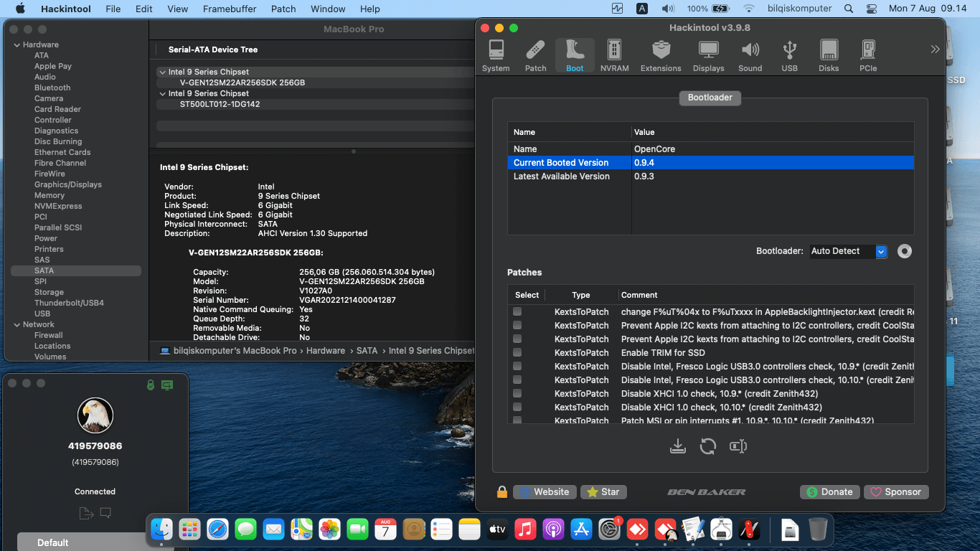Click the Star button
This screenshot has height=551, width=980.
pos(603,492)
